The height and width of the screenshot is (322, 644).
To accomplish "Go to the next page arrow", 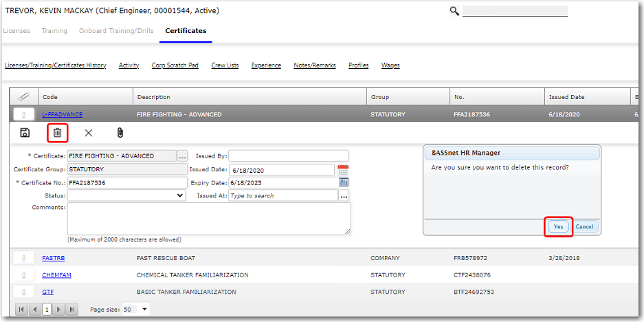I will click(x=59, y=310).
